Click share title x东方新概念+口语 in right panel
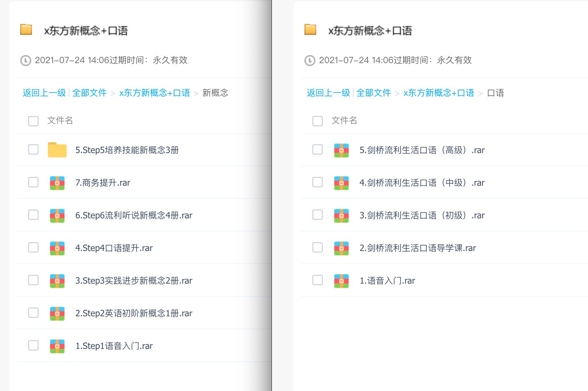This screenshot has width=588, height=391. click(x=370, y=31)
